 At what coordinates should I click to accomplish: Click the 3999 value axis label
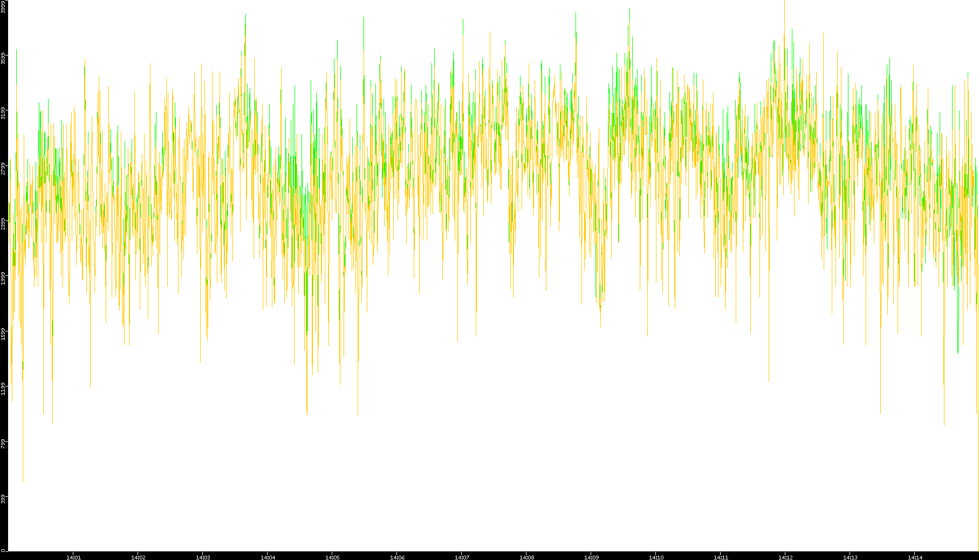tap(3, 6)
